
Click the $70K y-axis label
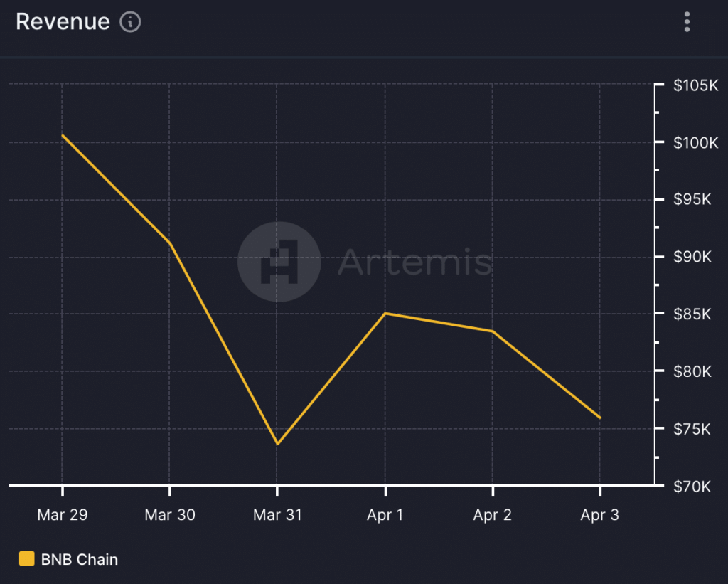point(692,487)
